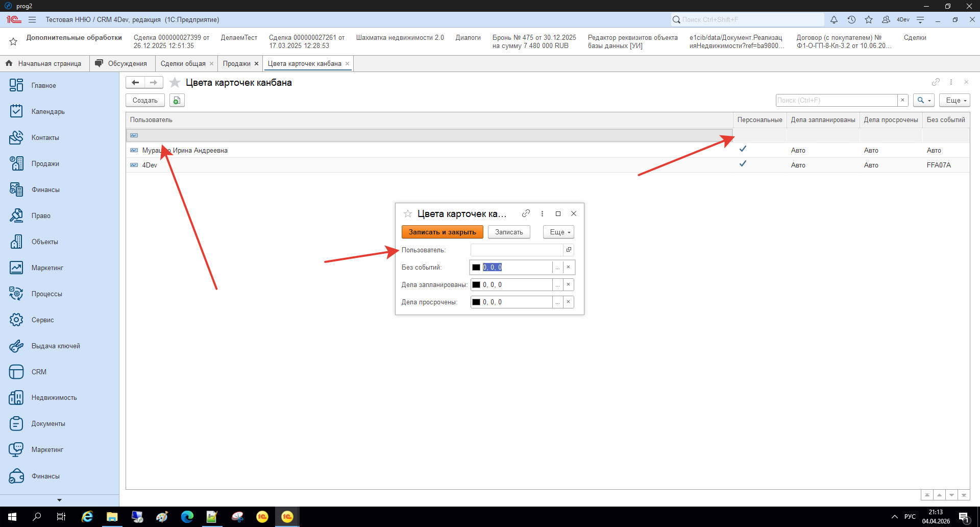This screenshot has height=527, width=980.
Task: Click the back navigation arrow
Action: (135, 82)
